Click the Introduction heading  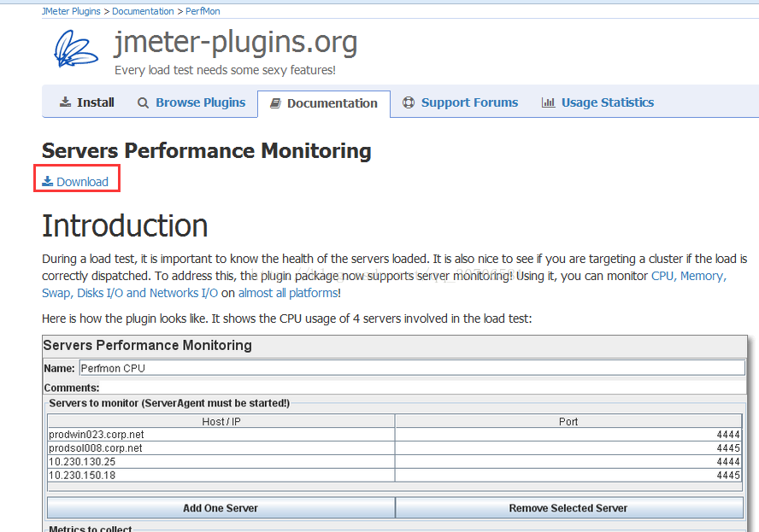(x=125, y=225)
